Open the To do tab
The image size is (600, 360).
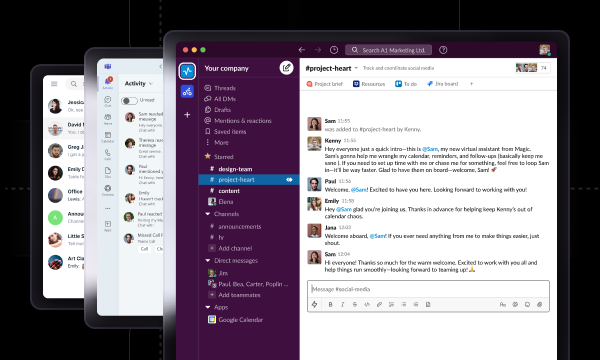tap(406, 84)
